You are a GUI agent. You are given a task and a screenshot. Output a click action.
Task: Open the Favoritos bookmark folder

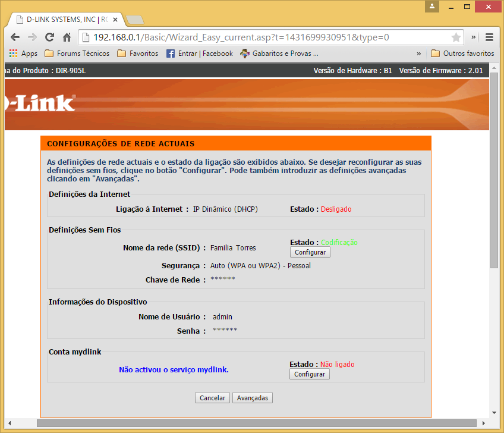pyautogui.click(x=137, y=54)
